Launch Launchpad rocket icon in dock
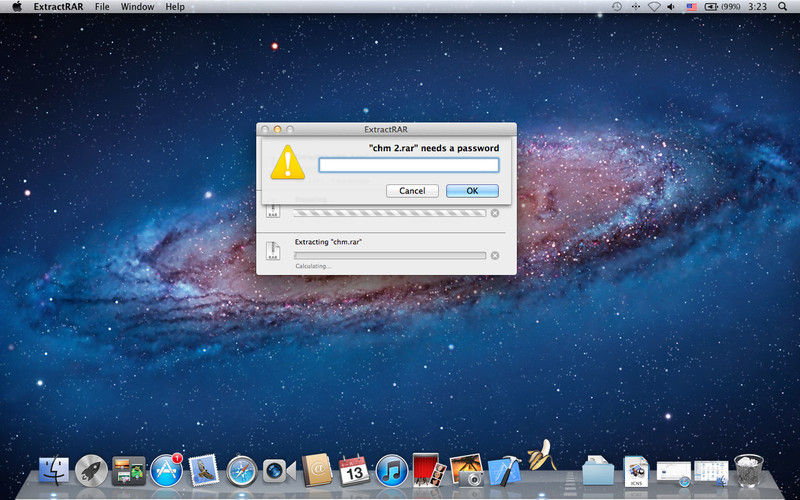Image resolution: width=800 pixels, height=500 pixels. [91, 470]
